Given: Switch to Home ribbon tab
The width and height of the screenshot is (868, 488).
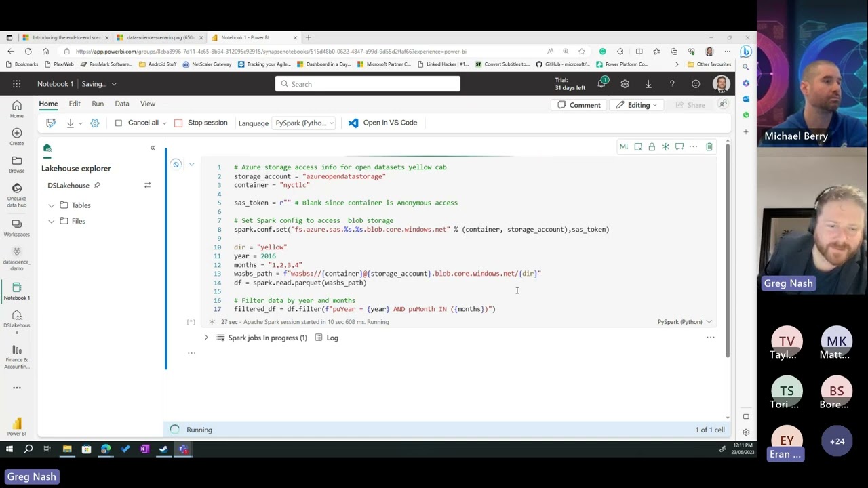Looking at the screenshot, I should tap(48, 104).
